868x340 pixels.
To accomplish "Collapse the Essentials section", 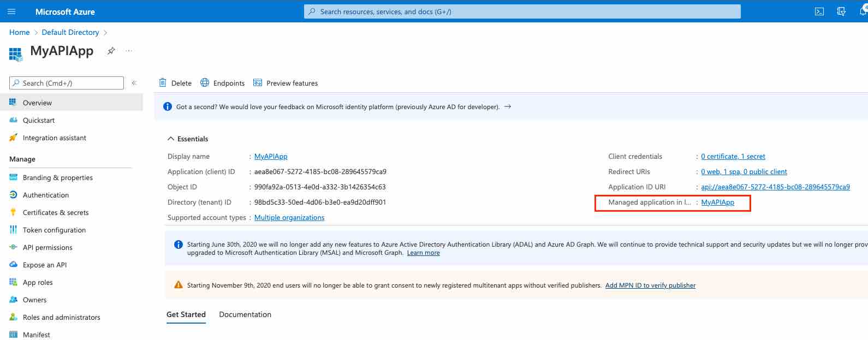I will [x=171, y=139].
